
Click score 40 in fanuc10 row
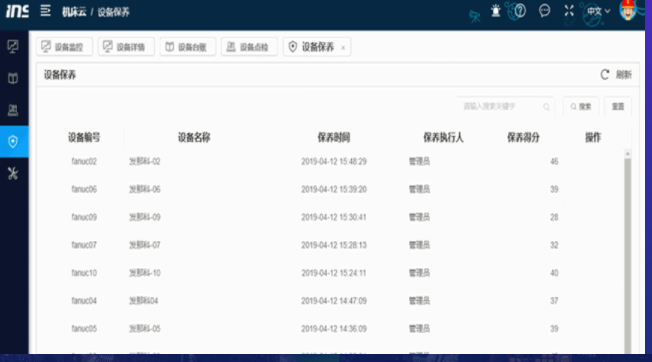tap(554, 273)
